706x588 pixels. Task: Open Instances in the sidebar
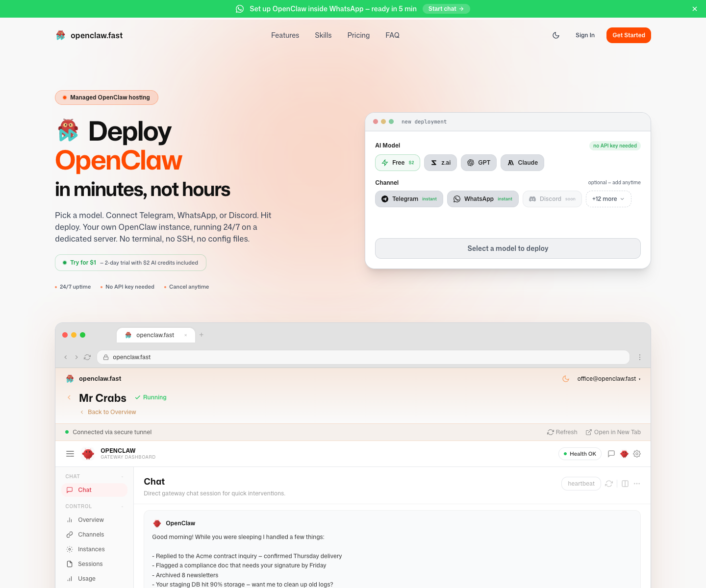pos(94,549)
